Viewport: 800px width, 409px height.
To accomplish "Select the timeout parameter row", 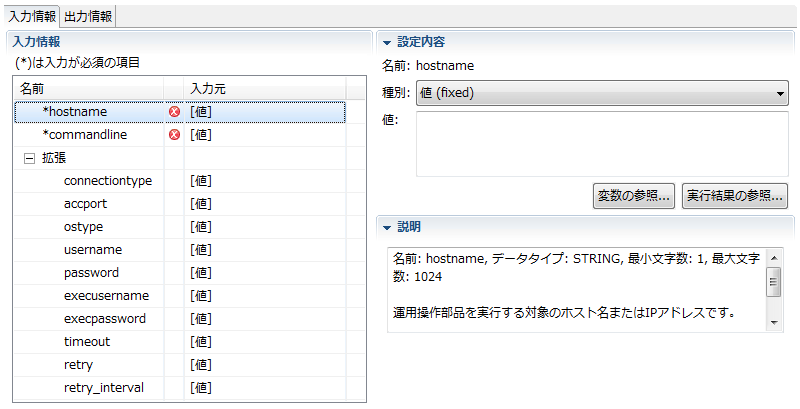I will 87,342.
